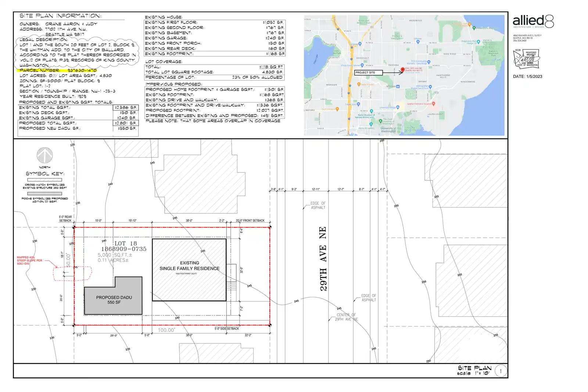Click the registered architect stamp seal
Screen dimensions: 588x392
(x=526, y=59)
